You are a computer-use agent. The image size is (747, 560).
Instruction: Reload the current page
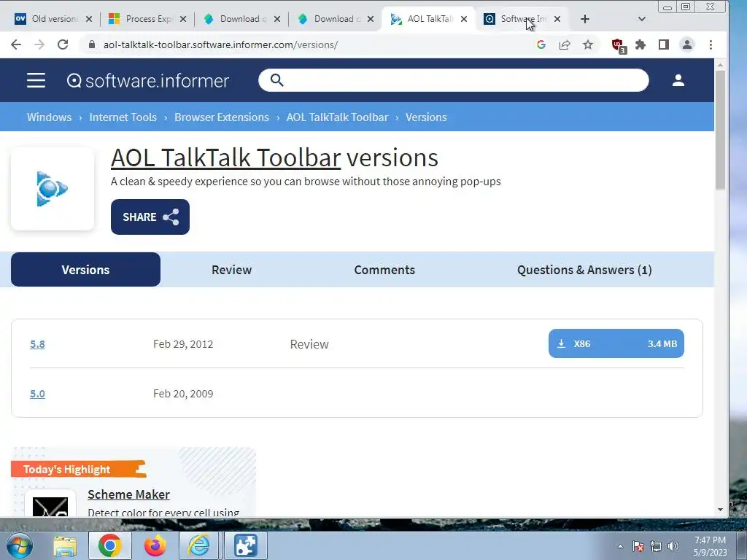63,44
